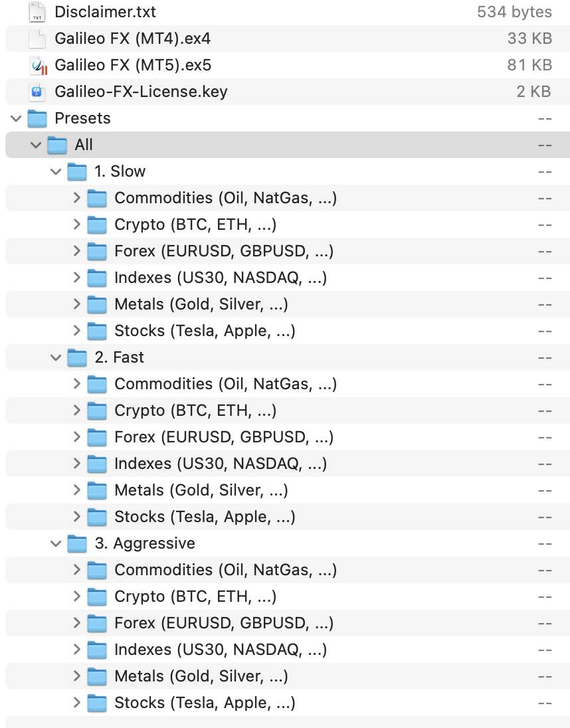Select the Crypto folder icon under 2. Fast
570x728 pixels.
pyautogui.click(x=97, y=411)
